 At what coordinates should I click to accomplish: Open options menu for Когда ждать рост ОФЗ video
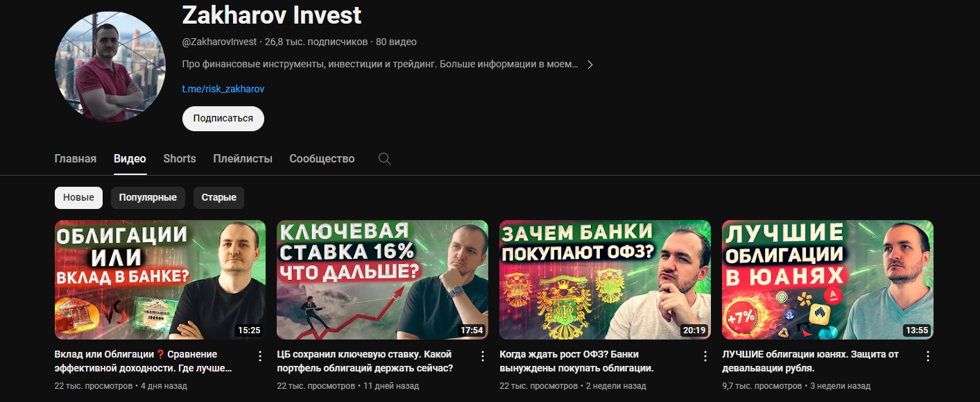(x=705, y=356)
